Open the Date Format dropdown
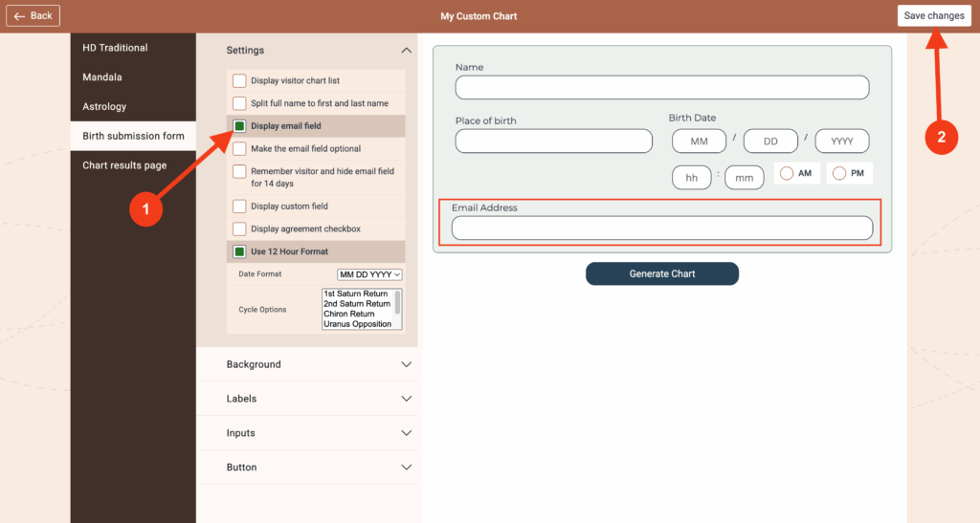This screenshot has height=523, width=980. (x=369, y=274)
